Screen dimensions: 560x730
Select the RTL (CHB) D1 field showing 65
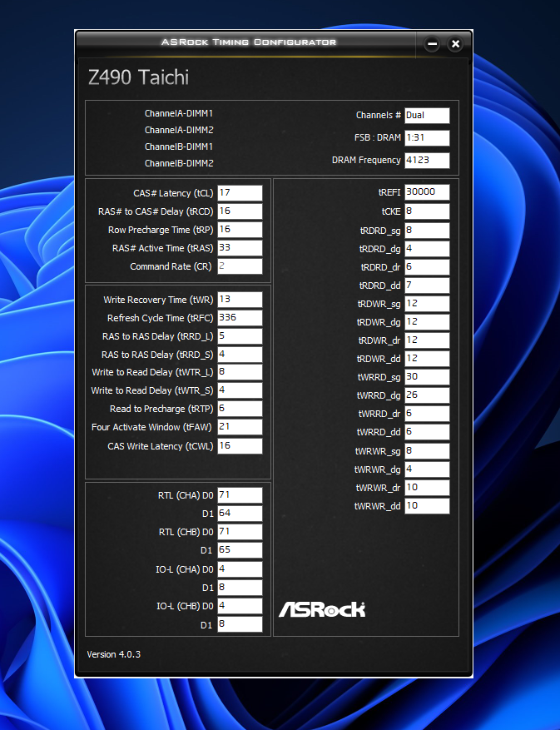[240, 550]
